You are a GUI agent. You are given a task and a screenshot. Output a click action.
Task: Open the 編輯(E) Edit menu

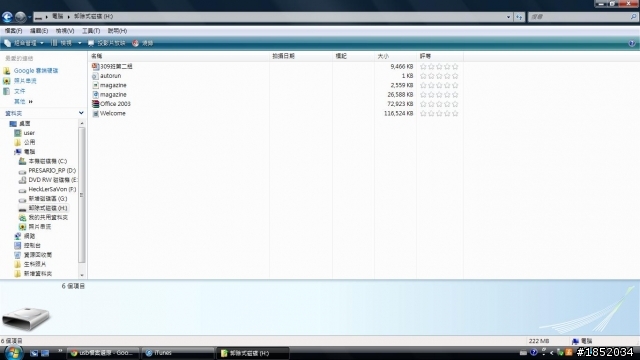[39, 31]
